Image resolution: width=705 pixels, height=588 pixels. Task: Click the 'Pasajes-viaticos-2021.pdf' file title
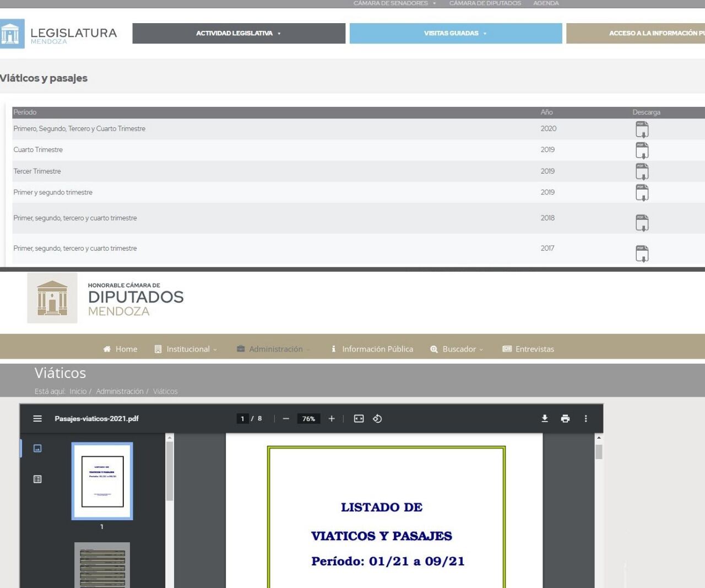tap(96, 419)
